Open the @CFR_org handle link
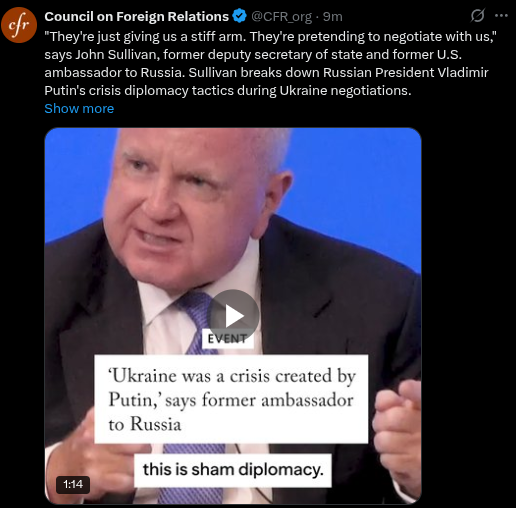 click(281, 16)
